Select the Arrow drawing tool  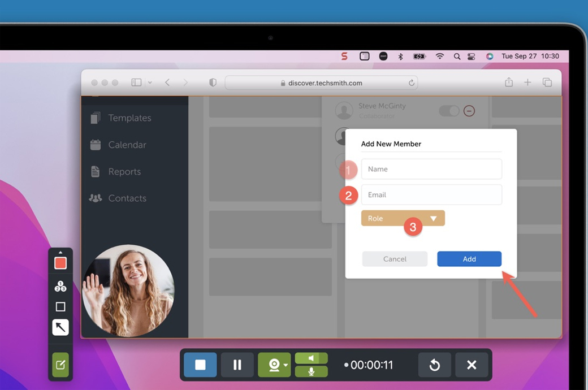60,327
